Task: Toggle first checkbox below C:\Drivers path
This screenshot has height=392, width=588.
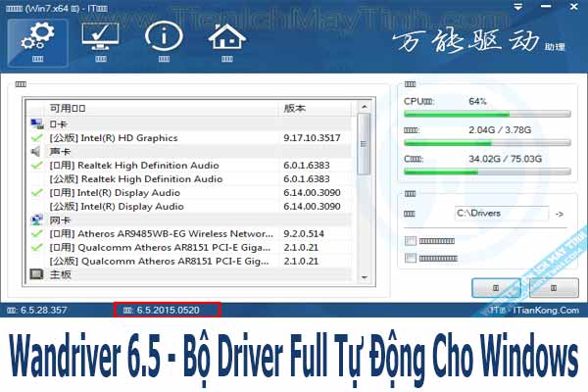Action: (411, 241)
